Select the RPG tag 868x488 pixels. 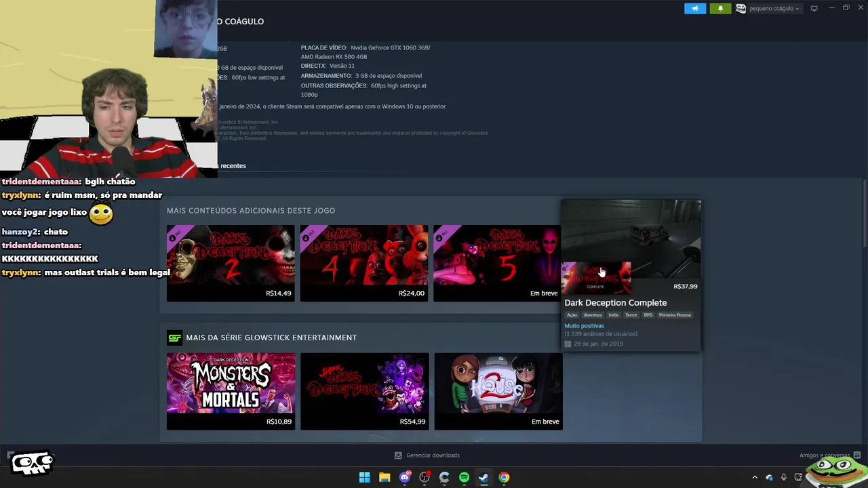(648, 315)
